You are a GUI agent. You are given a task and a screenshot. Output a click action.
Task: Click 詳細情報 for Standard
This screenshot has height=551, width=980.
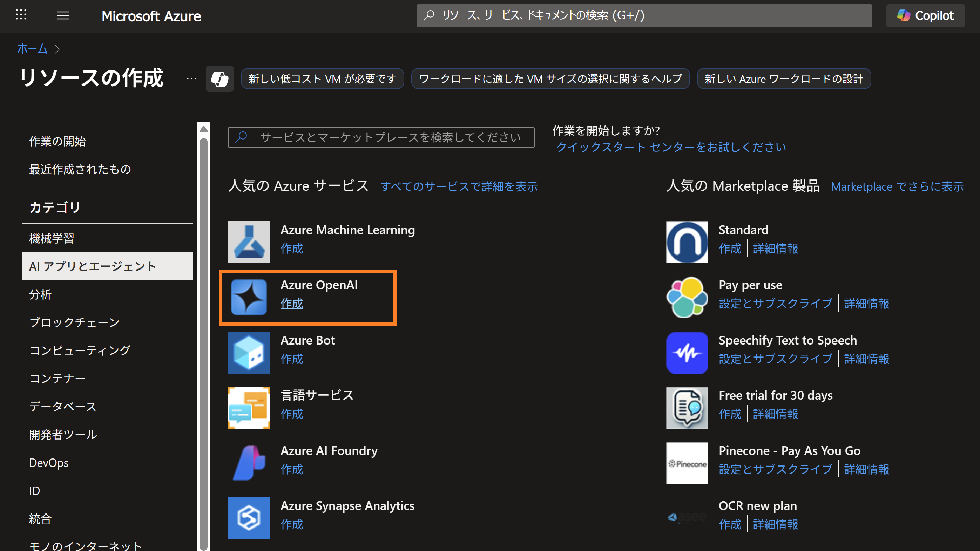[x=775, y=249]
